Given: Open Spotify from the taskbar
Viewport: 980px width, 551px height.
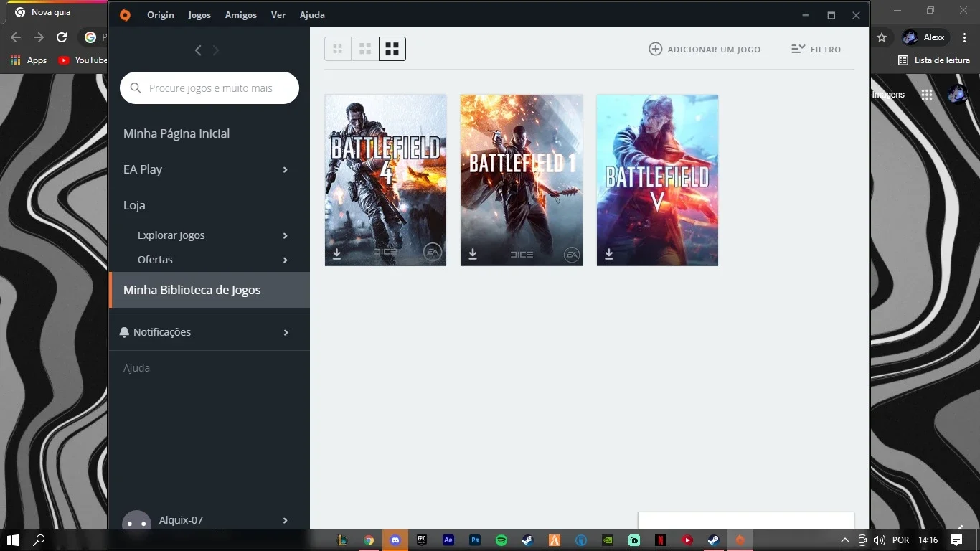Looking at the screenshot, I should point(501,540).
